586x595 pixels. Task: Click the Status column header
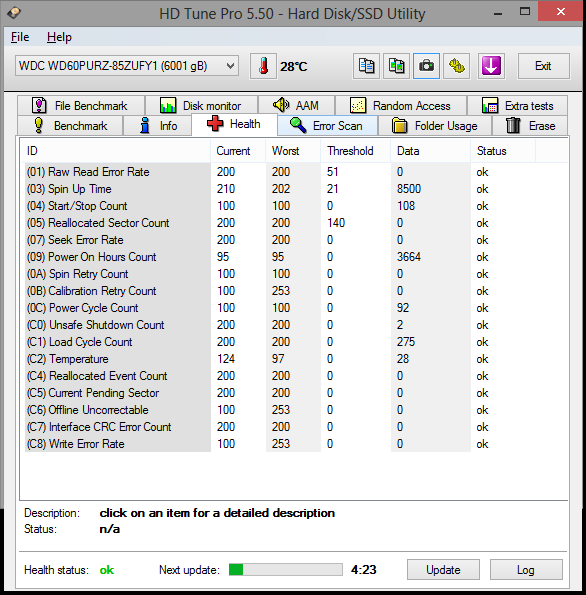(503, 151)
